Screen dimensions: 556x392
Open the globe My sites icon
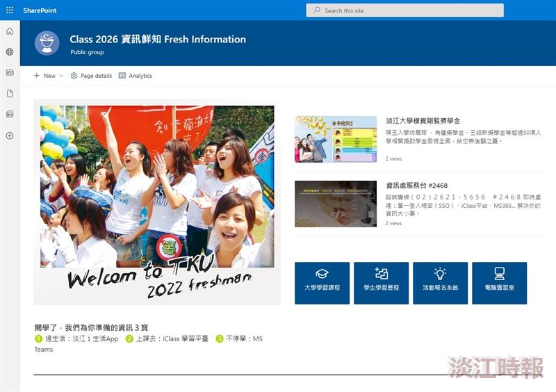pyautogui.click(x=10, y=52)
